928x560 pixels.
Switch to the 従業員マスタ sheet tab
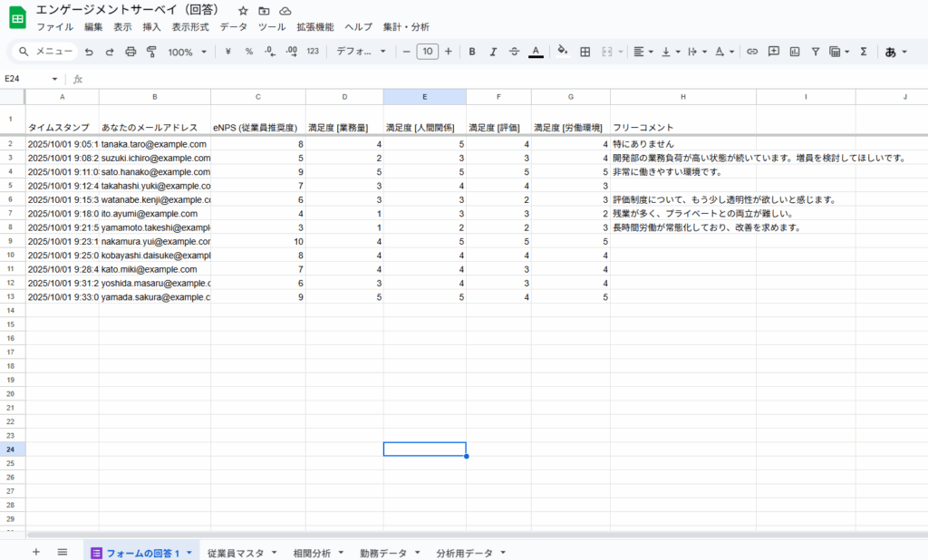coord(240,552)
